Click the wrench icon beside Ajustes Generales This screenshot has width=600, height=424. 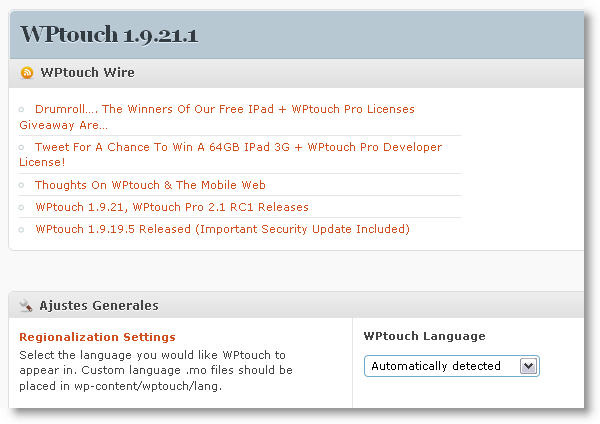27,306
